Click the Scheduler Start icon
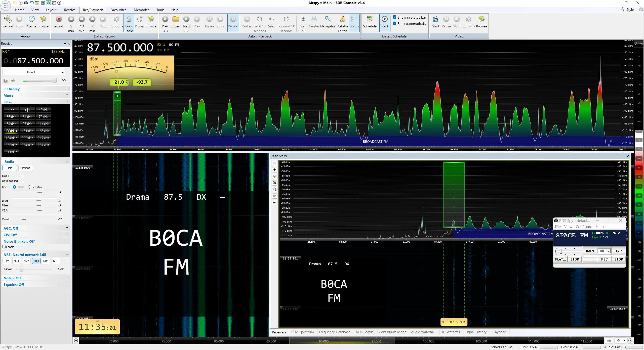The width and height of the screenshot is (644, 350). (384, 19)
